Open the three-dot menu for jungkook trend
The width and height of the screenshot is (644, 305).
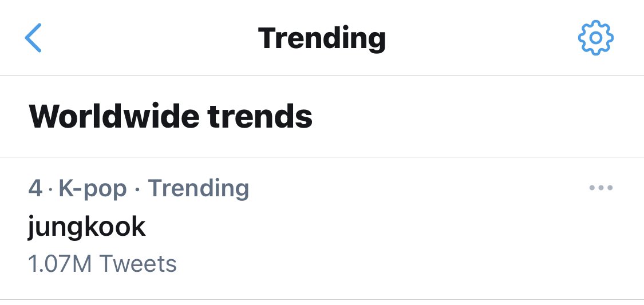tap(601, 188)
